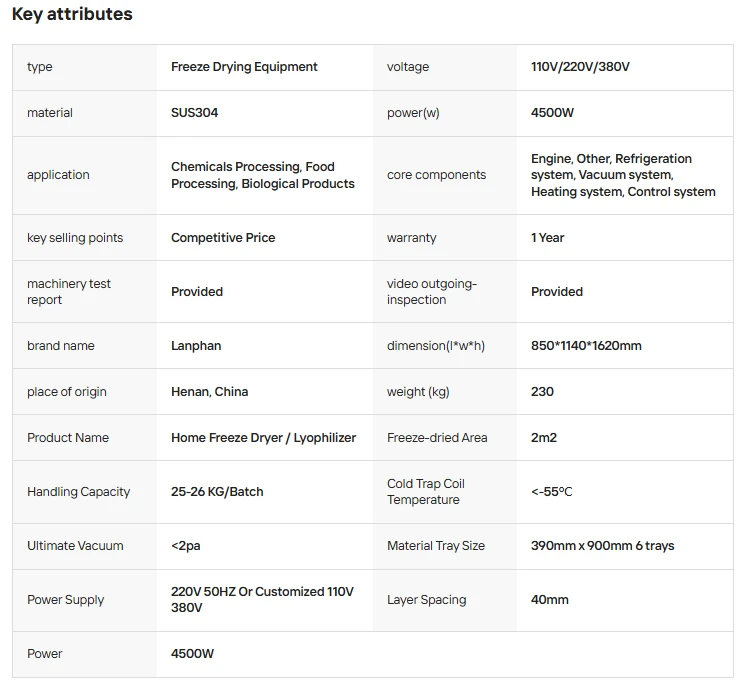Click the <-55°C cold trap temperature
The image size is (746, 685).
click(x=551, y=492)
